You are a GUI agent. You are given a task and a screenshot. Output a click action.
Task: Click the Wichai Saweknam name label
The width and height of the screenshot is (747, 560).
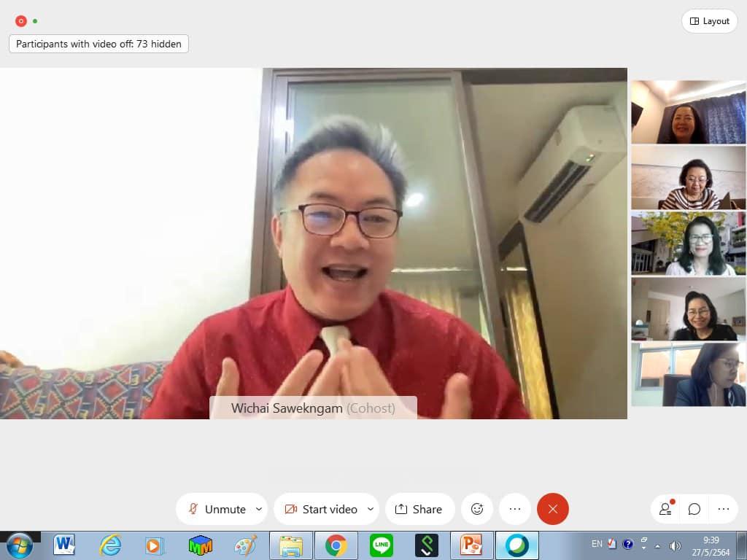click(x=313, y=408)
